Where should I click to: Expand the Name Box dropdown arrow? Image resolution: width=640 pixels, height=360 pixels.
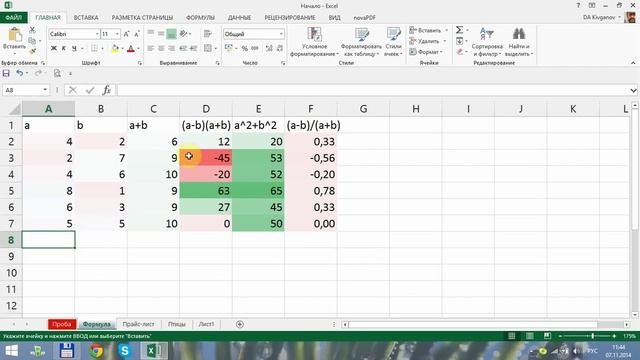pos(45,90)
